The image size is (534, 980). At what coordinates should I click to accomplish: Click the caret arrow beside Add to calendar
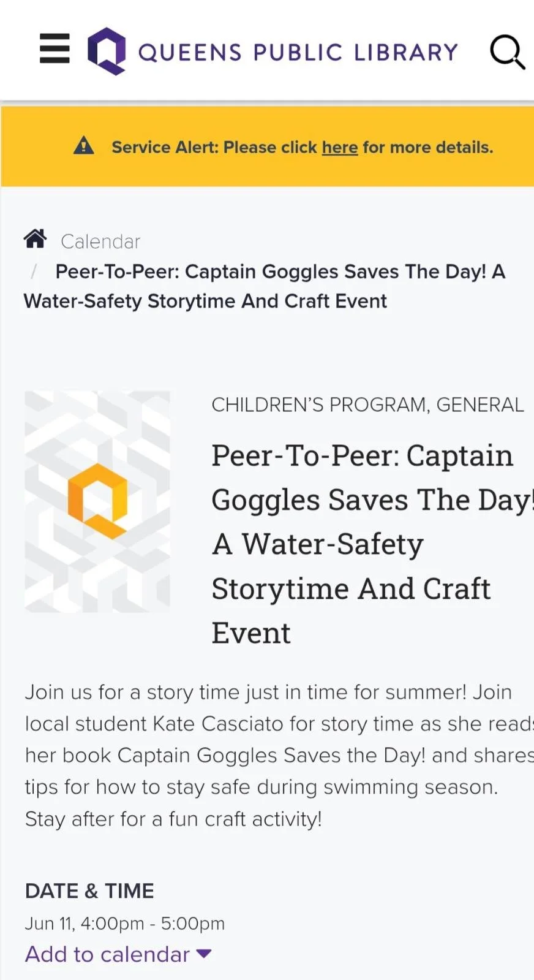coord(204,954)
